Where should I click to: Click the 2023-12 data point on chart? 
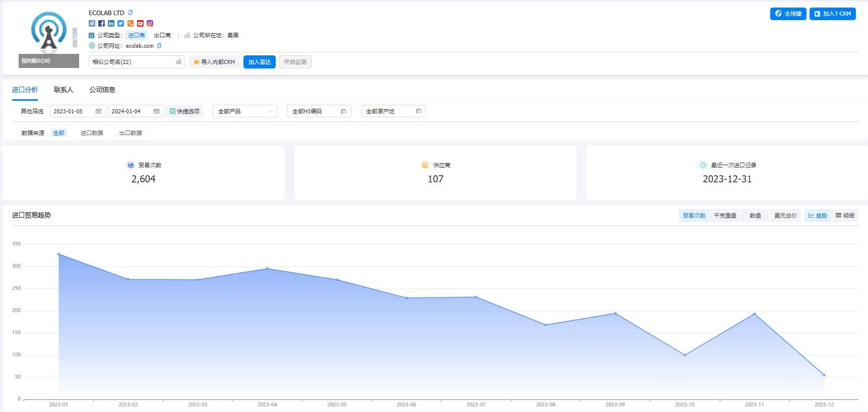coord(824,375)
